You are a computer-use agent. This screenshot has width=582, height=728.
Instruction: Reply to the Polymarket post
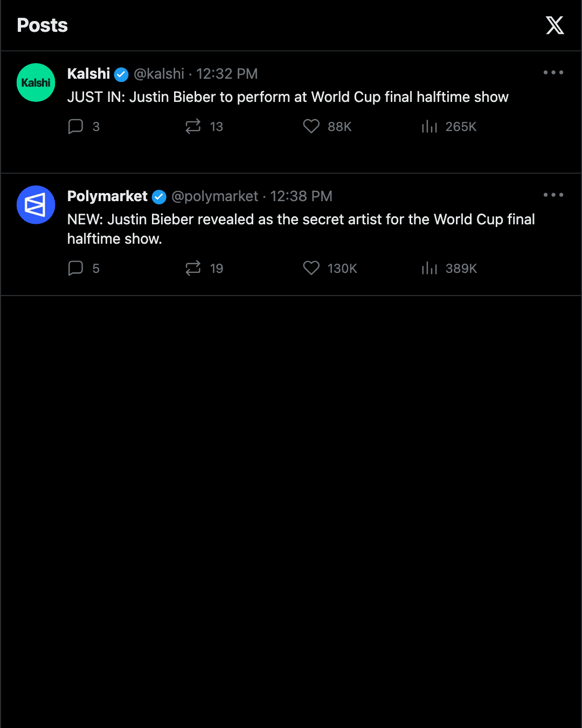click(75, 268)
